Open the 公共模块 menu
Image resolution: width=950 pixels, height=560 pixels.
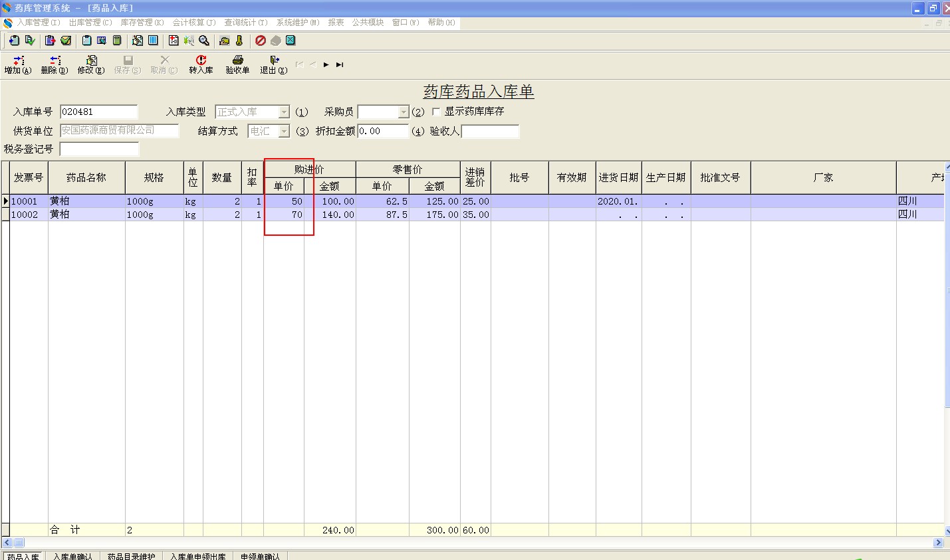[x=368, y=23]
